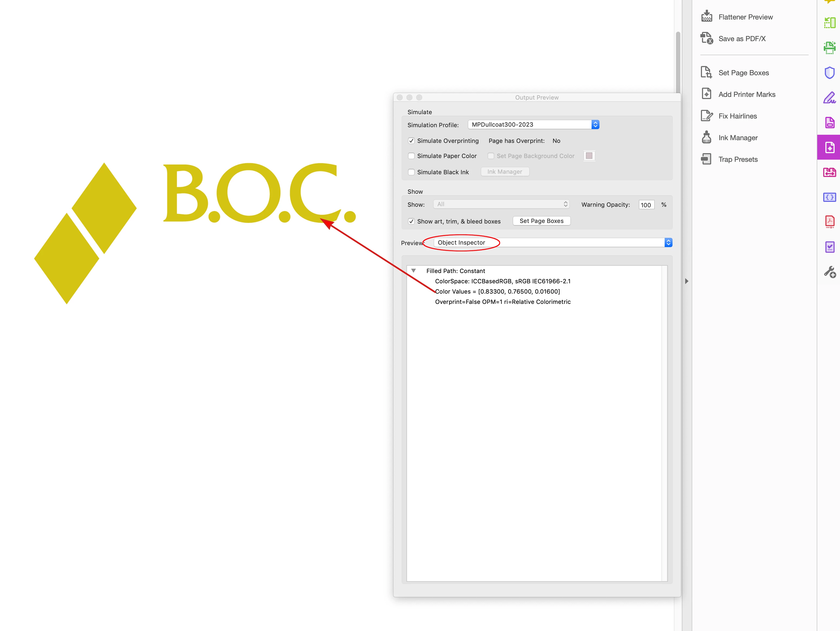Click the Fix Hairlines icon
The width and height of the screenshot is (840, 631).
706,116
